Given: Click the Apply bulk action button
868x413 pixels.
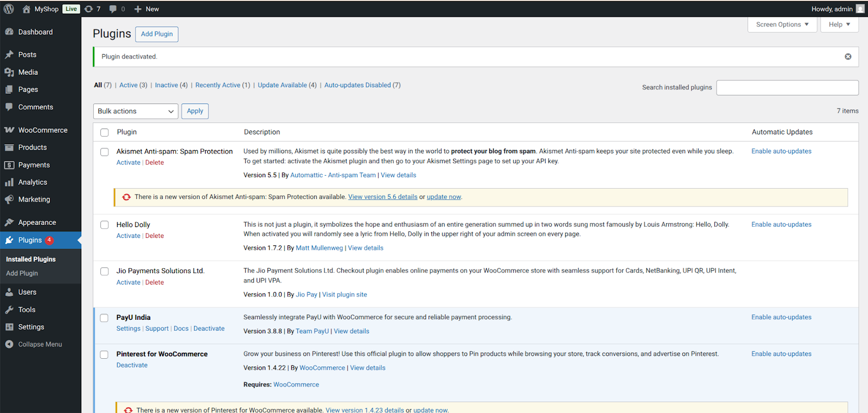Looking at the screenshot, I should tap(195, 111).
